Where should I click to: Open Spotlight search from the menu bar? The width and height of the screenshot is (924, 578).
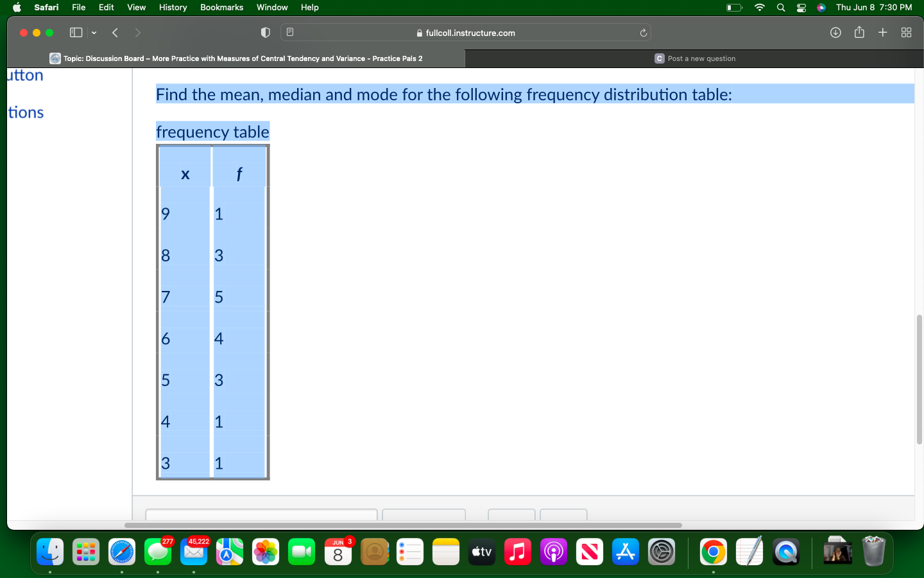tap(780, 7)
